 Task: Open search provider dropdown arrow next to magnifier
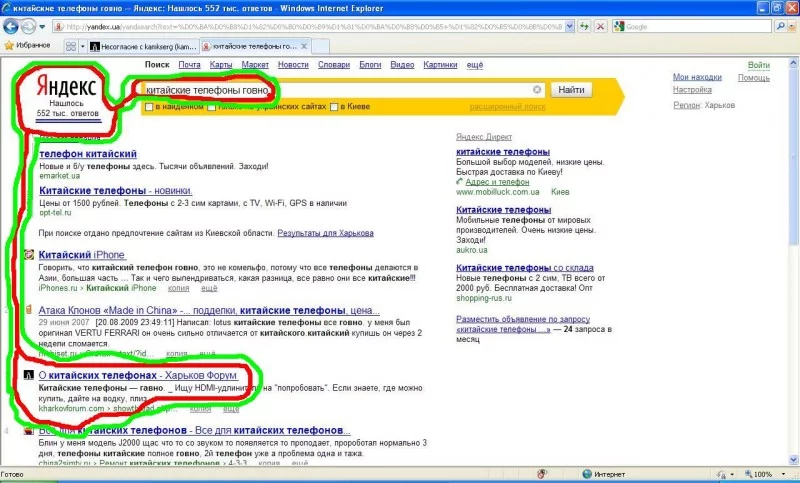click(x=792, y=26)
